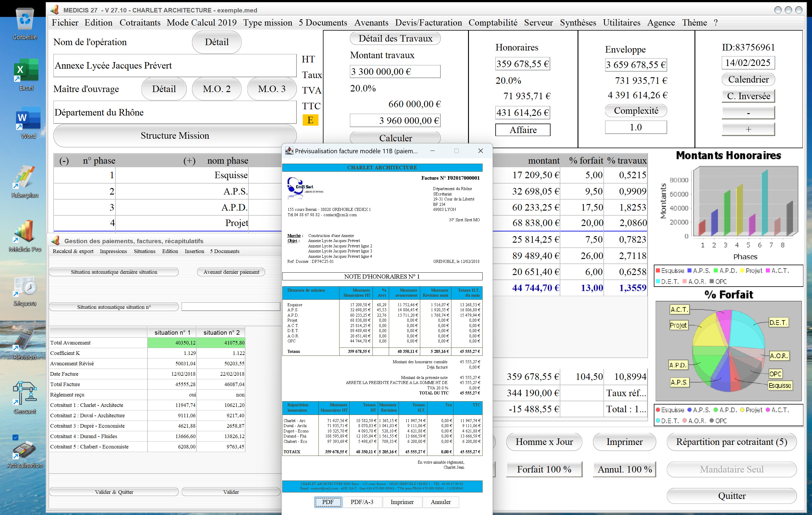This screenshot has height=515, width=812.
Task: Click the D.E.T. cyan legend swatch under pie chart
Action: 658,421
